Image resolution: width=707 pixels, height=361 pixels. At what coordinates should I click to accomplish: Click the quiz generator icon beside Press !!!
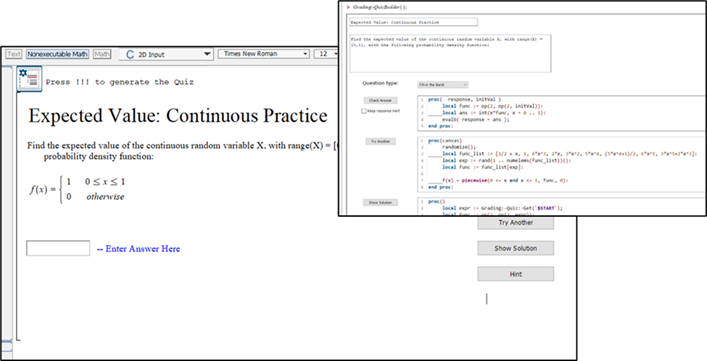(x=29, y=79)
